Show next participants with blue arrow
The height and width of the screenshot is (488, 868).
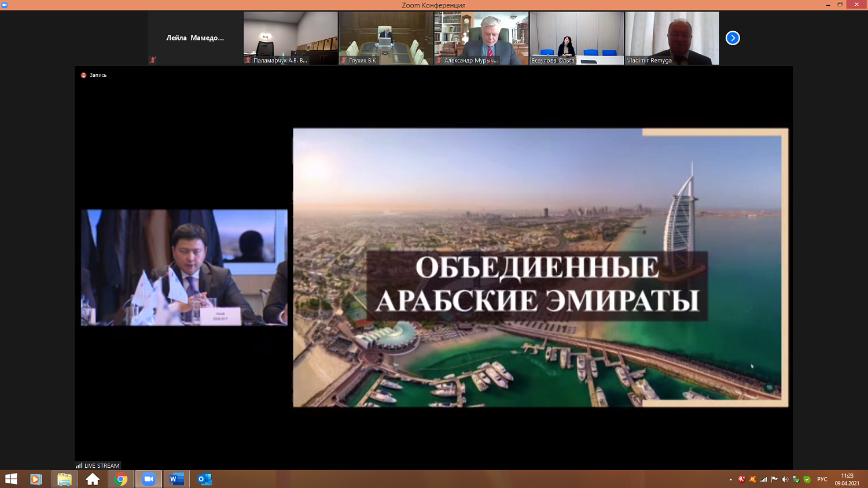click(x=733, y=38)
